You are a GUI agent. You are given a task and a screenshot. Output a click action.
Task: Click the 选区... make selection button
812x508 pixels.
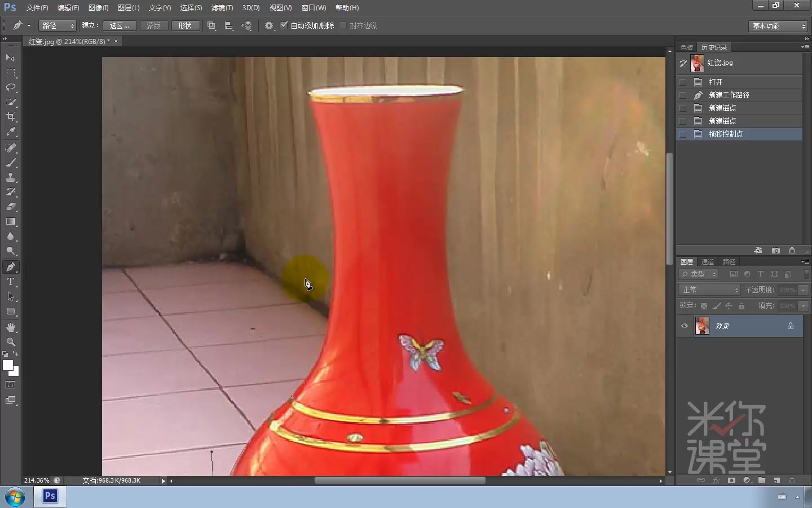119,25
